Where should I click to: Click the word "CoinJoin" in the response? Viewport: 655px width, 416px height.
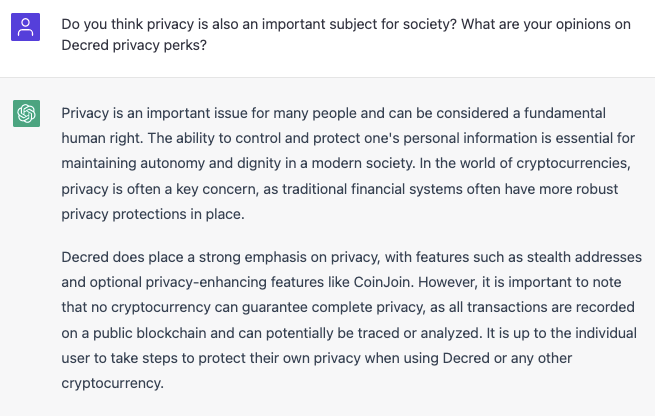[383, 282]
